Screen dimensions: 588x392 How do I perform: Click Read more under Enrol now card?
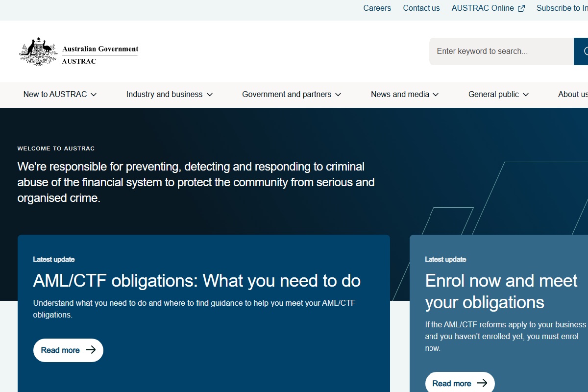tap(460, 383)
